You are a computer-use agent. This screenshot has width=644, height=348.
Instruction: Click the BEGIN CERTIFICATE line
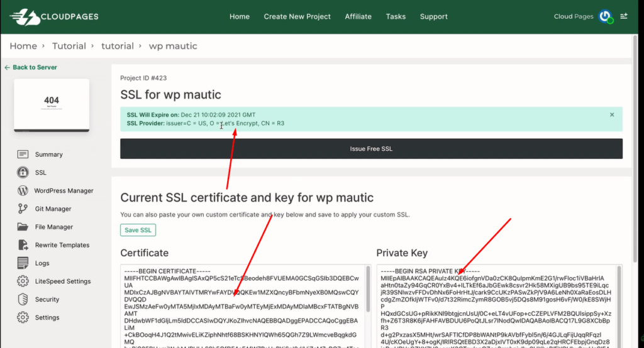click(167, 271)
